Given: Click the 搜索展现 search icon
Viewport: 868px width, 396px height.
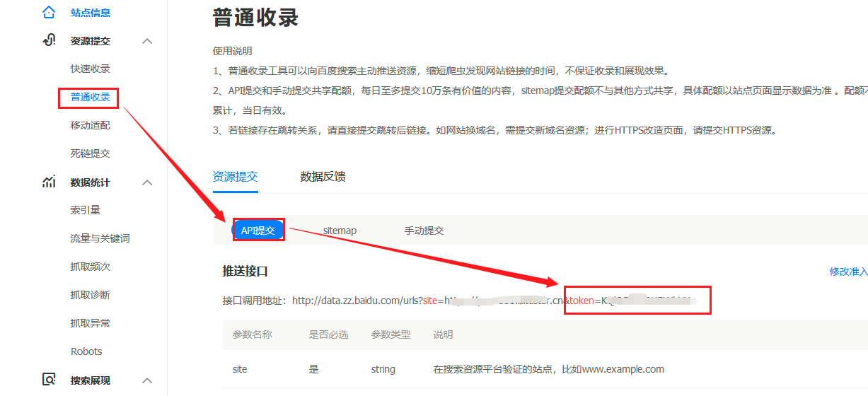Looking at the screenshot, I should coord(49,380).
